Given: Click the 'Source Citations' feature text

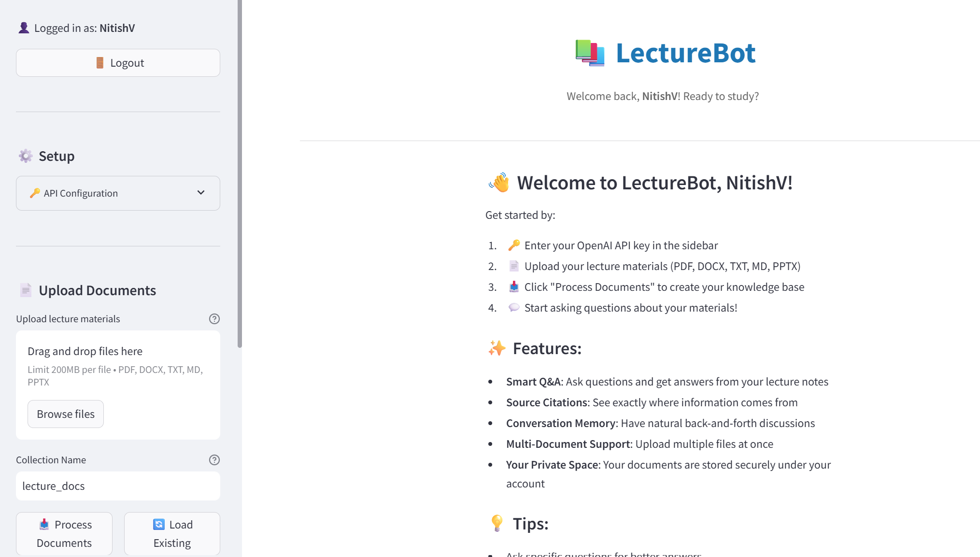Looking at the screenshot, I should (x=547, y=402).
